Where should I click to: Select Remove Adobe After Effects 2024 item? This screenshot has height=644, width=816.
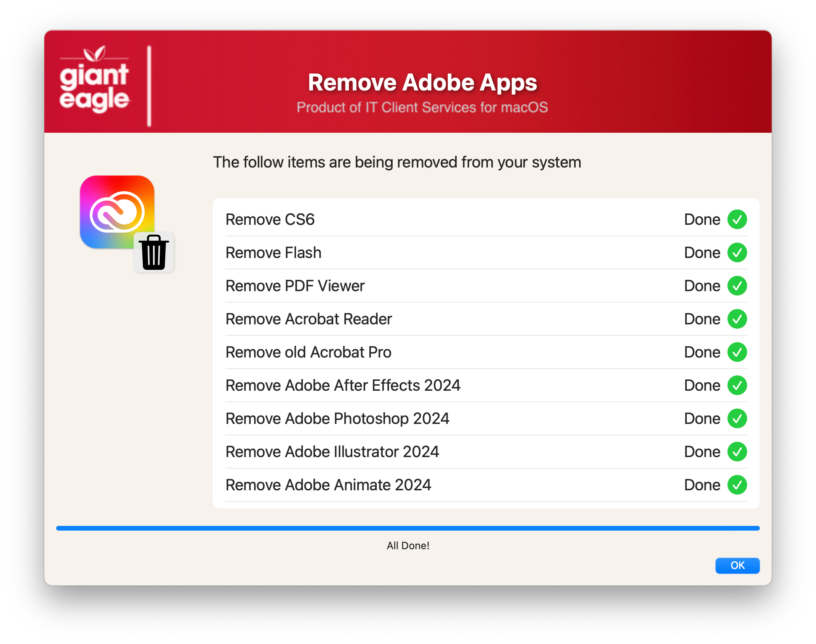pyautogui.click(x=486, y=385)
